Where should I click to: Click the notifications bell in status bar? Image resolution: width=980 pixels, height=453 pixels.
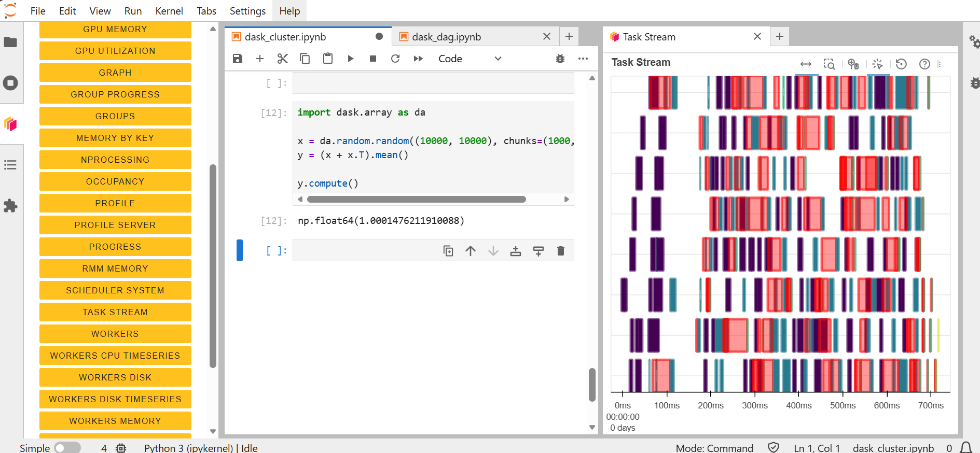tap(966, 448)
